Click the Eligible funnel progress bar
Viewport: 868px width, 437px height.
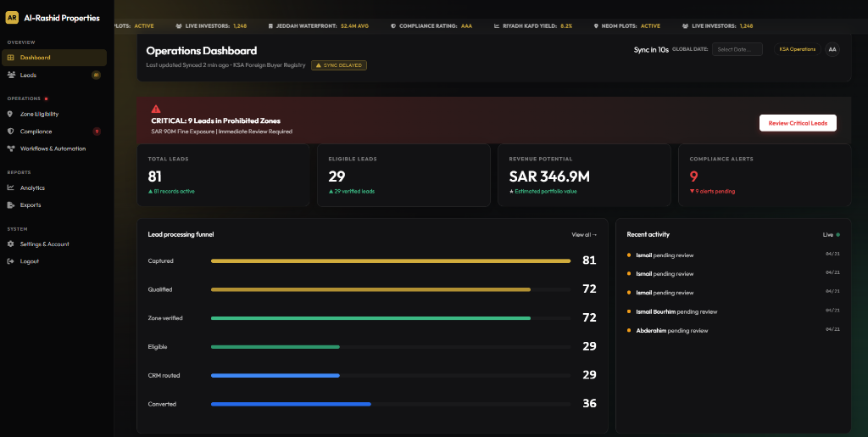click(x=391, y=347)
